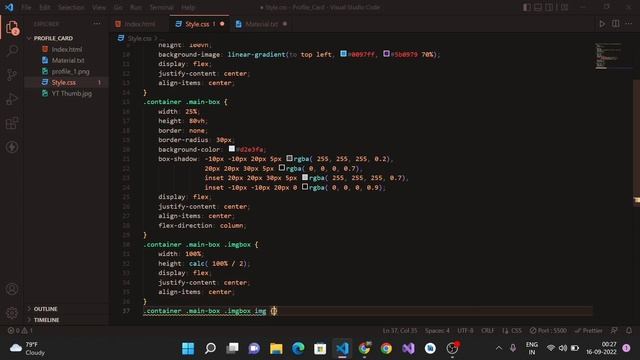Toggle the secondary side bar layout icon
Viewport: 640px width, 360px height.
click(549, 7)
